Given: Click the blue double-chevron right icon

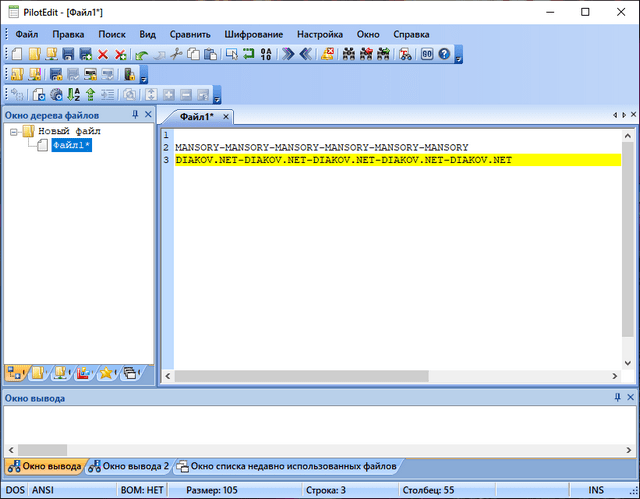Looking at the screenshot, I should click(288, 54).
